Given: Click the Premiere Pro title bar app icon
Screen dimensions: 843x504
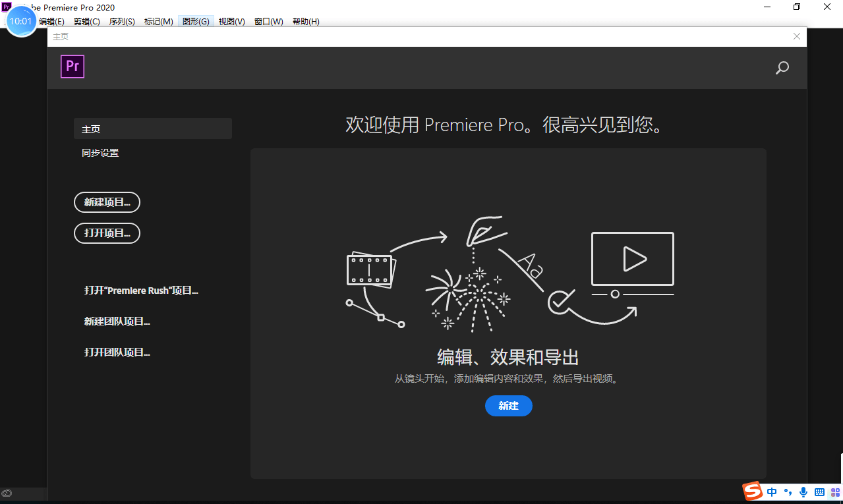Looking at the screenshot, I should pyautogui.click(x=7, y=7).
